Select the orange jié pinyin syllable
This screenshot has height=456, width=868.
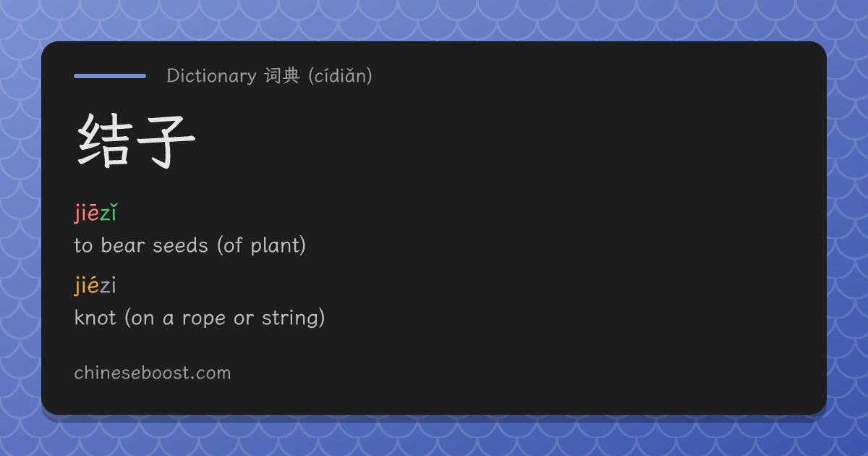point(86,286)
